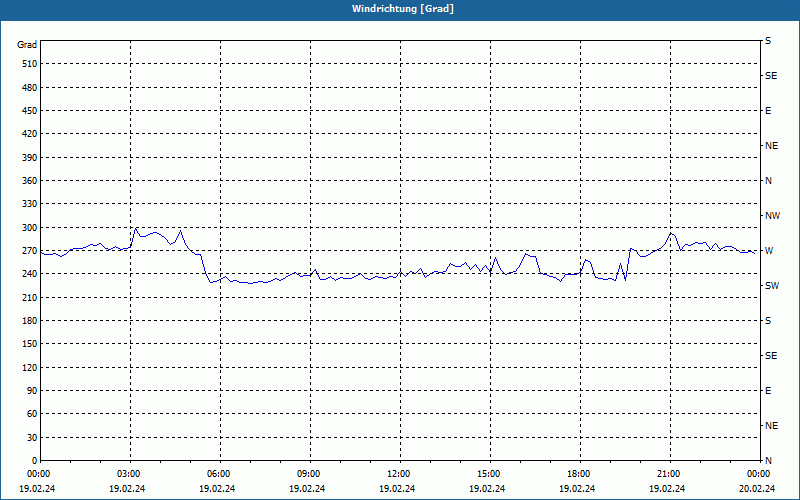The height and width of the screenshot is (500, 800).
Task: Pick the 60 value on the y-axis
Action: click(32, 413)
